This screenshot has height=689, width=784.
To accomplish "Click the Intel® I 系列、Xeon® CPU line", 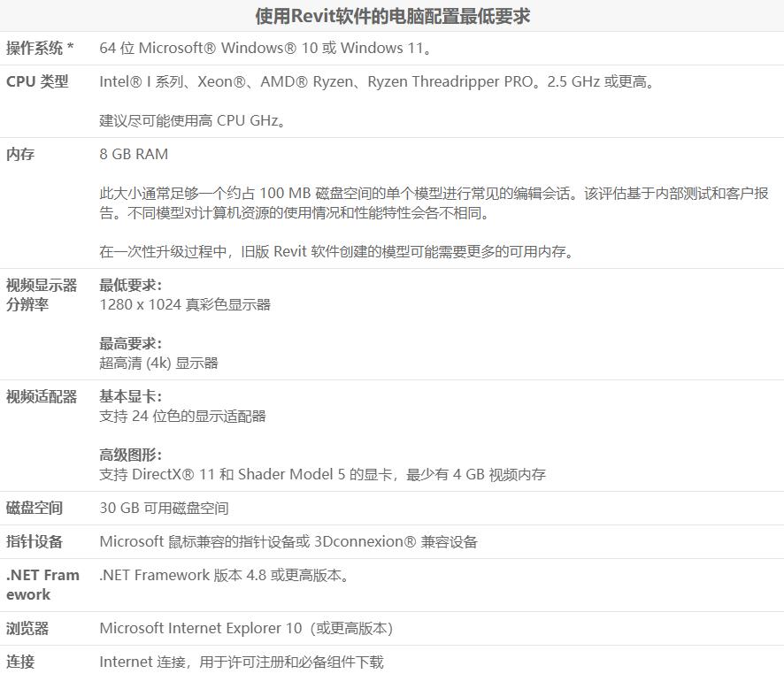I will tap(378, 81).
